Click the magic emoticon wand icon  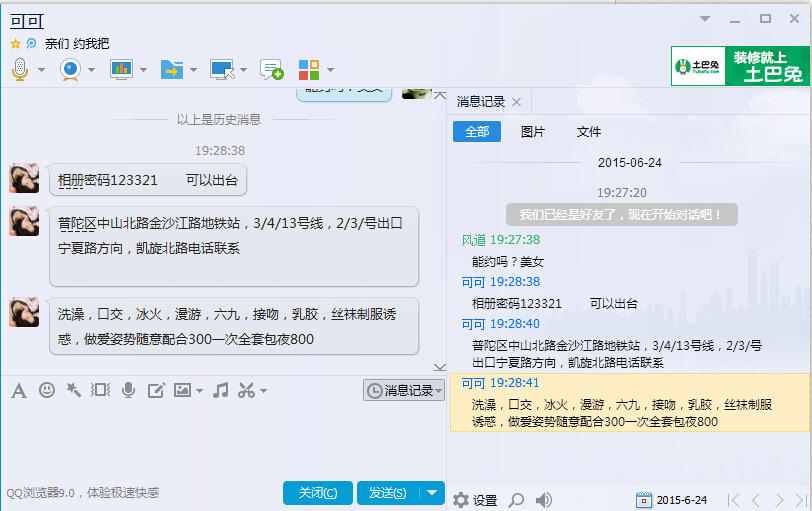pos(74,390)
